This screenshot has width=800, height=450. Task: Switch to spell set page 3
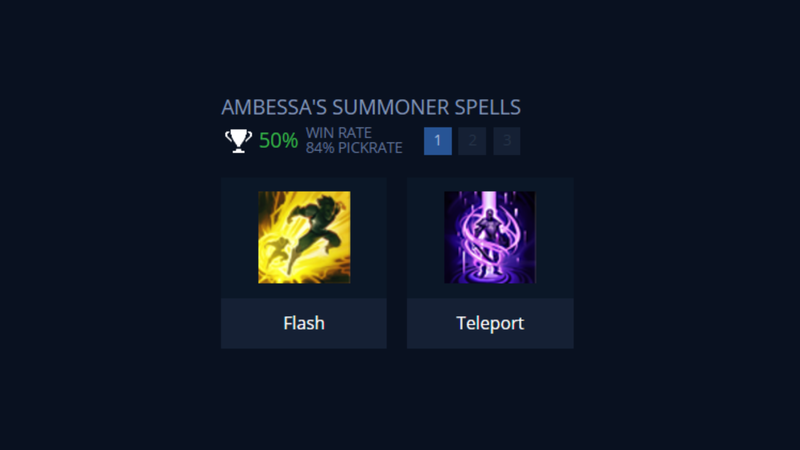pyautogui.click(x=507, y=141)
